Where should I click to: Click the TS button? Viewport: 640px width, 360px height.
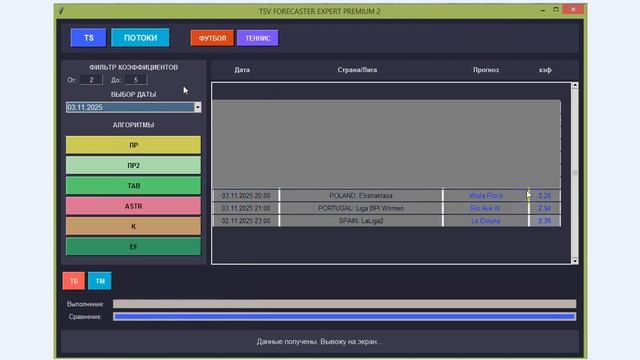point(89,38)
